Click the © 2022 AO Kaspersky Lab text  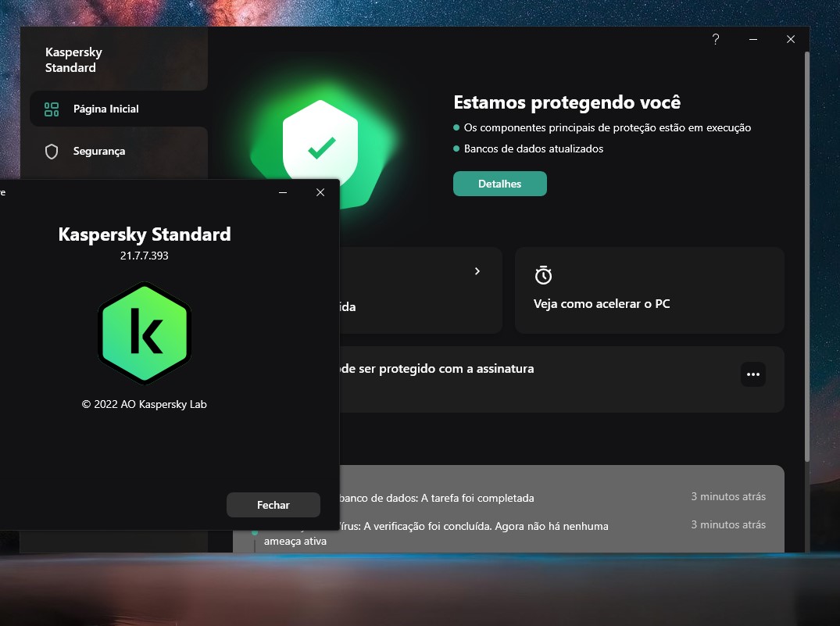pyautogui.click(x=144, y=404)
